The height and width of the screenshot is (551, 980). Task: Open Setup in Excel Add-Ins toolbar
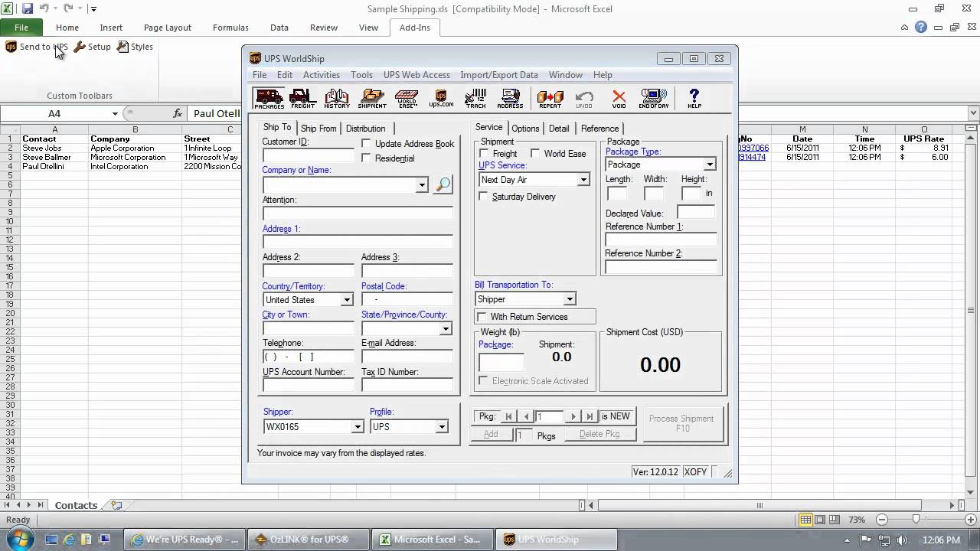coord(93,47)
